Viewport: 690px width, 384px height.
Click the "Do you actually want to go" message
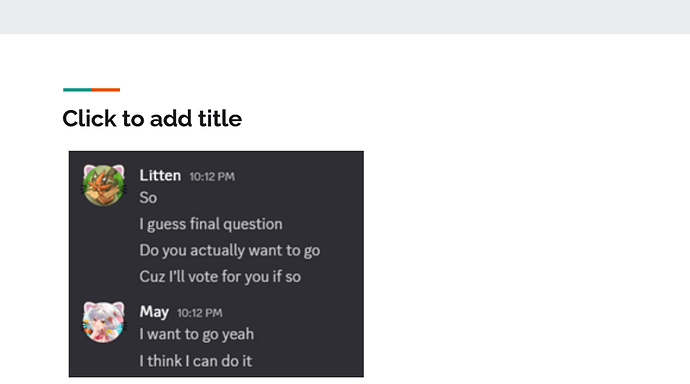tap(230, 251)
